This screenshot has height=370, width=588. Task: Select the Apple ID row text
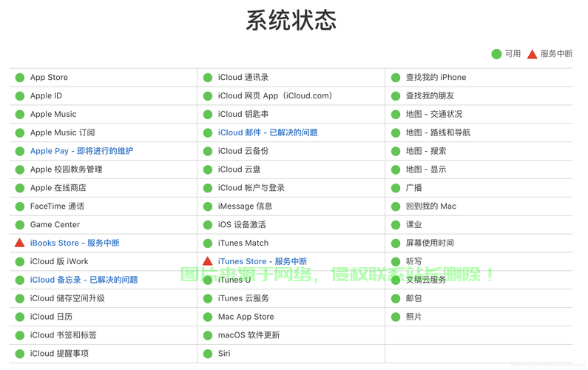[46, 95]
